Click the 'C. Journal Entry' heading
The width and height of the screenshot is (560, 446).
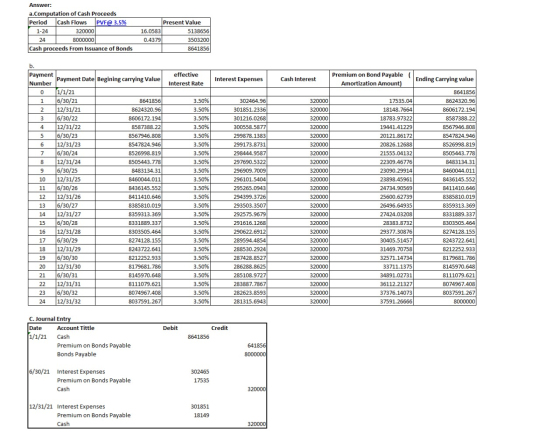50,319
